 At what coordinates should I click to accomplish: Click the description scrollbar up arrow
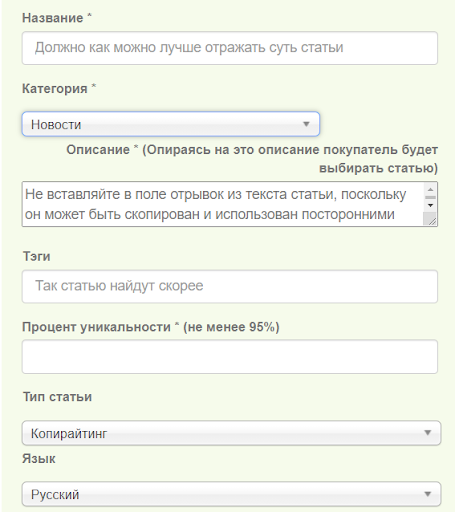coord(430,190)
